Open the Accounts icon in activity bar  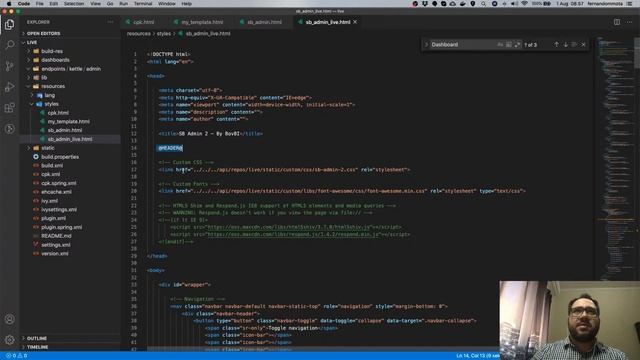coord(9,319)
